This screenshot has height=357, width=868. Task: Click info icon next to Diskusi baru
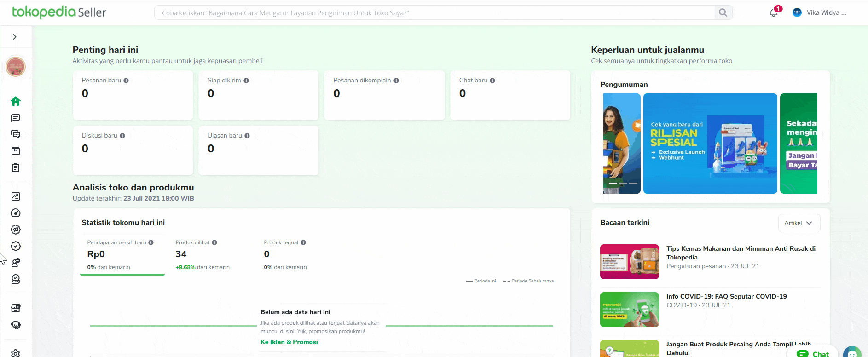pyautogui.click(x=122, y=136)
